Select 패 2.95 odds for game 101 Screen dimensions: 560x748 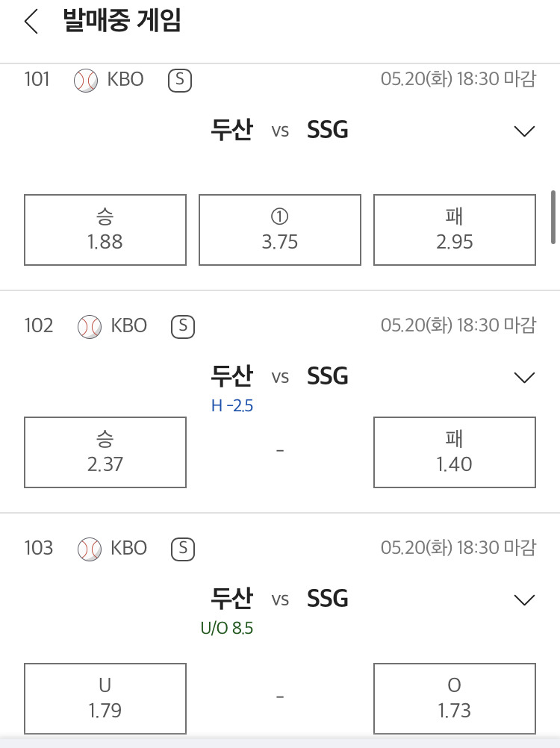pos(454,230)
